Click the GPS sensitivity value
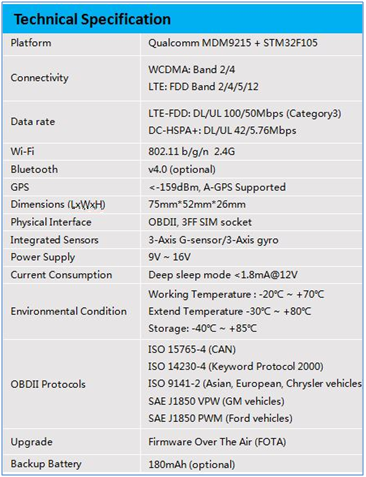Viewport: 366px width, 477px height. pyautogui.click(x=217, y=187)
